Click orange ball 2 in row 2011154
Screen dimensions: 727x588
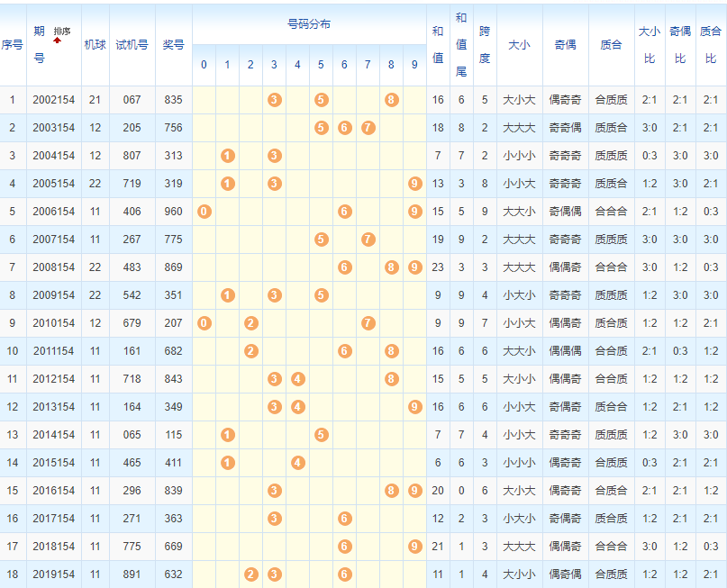point(251,350)
